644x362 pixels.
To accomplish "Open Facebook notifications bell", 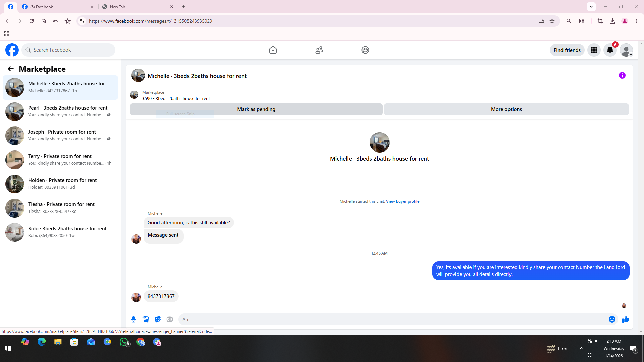I will [x=610, y=50].
